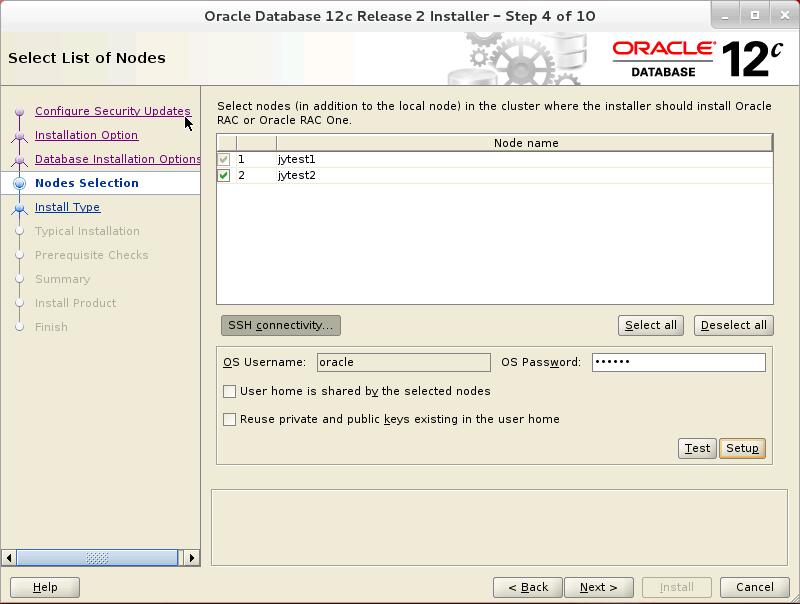Click row number 2 cell
800x604 pixels.
click(x=256, y=175)
